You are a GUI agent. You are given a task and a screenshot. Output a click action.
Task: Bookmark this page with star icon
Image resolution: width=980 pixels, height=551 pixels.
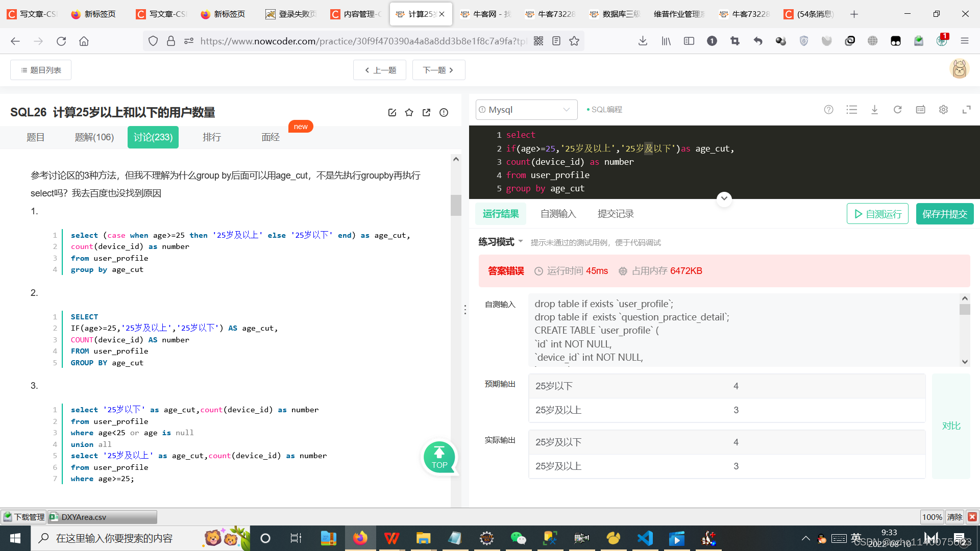pyautogui.click(x=574, y=41)
